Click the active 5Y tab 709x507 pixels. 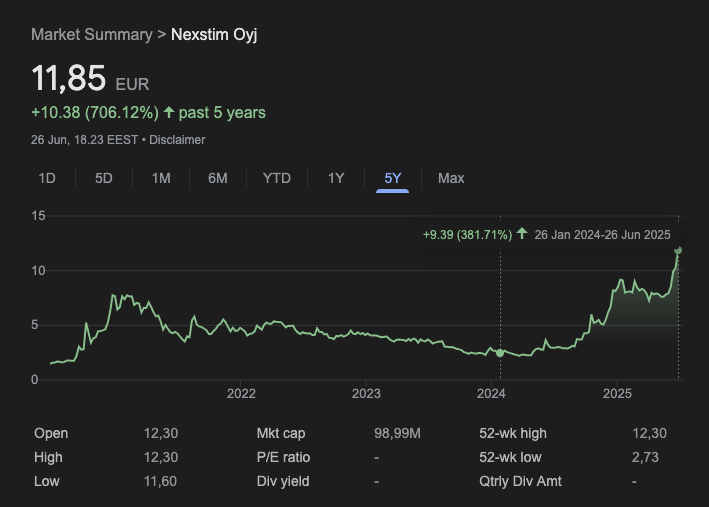393,178
